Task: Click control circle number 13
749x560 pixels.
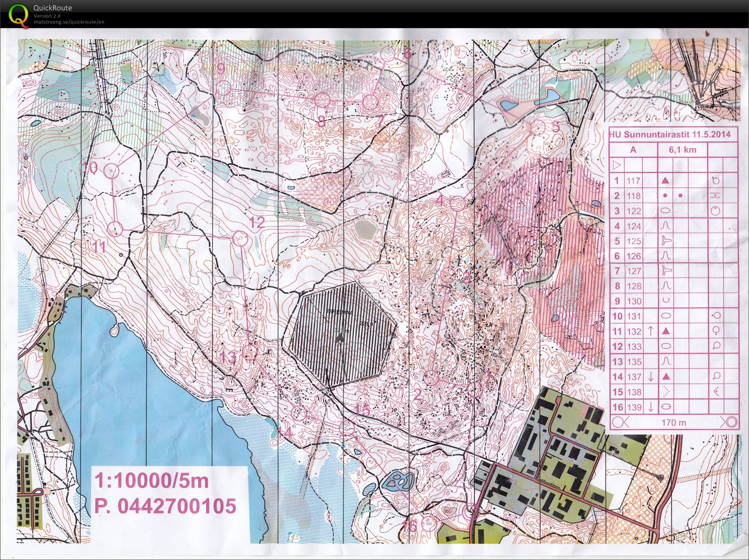Action: pyautogui.click(x=250, y=353)
